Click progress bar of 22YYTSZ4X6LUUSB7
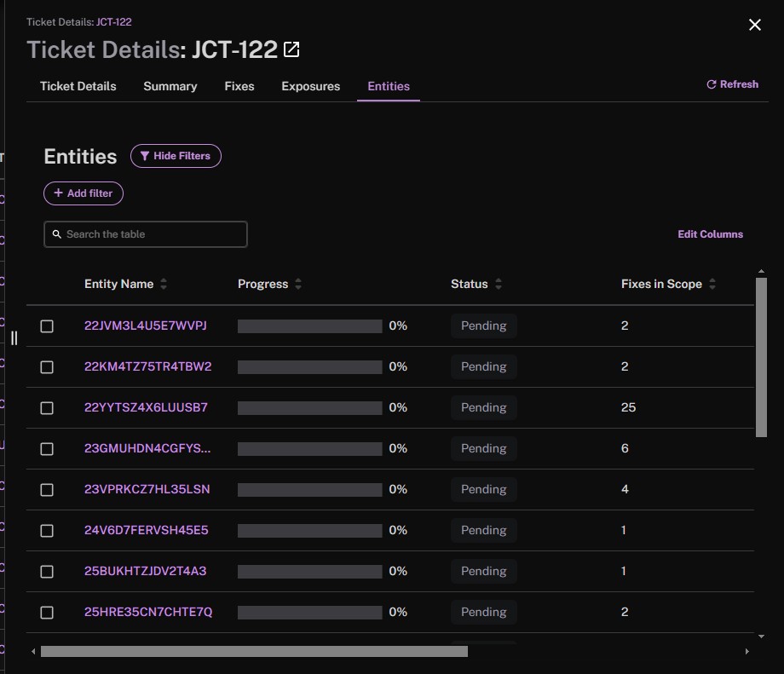This screenshot has width=784, height=674. (x=310, y=408)
